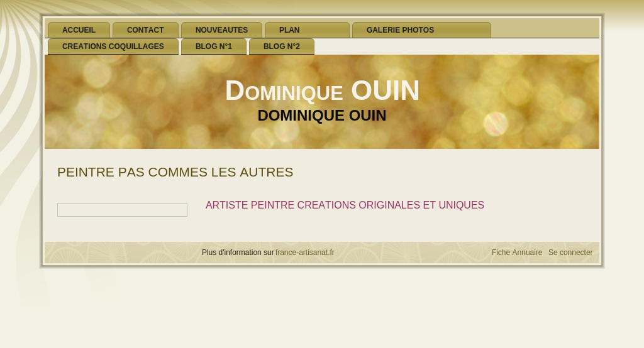Open the Fiche Annuaire link
This screenshot has width=644, height=348.
point(517,253)
